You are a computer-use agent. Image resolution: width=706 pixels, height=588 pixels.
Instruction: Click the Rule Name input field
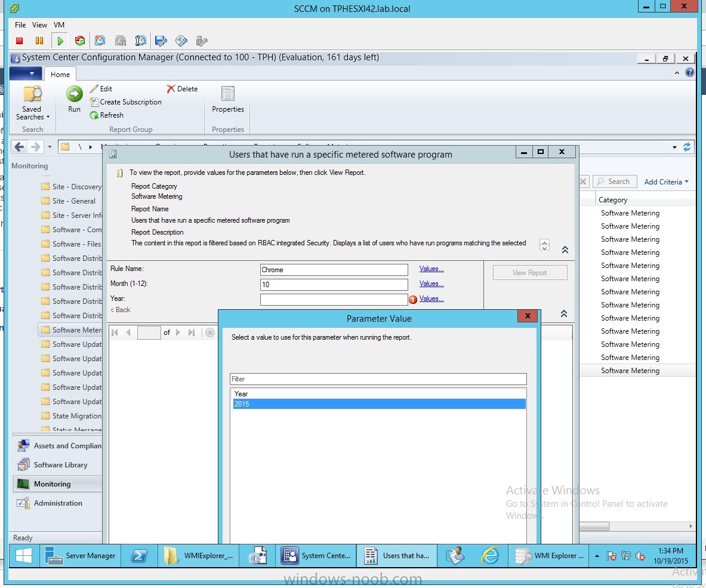click(334, 270)
